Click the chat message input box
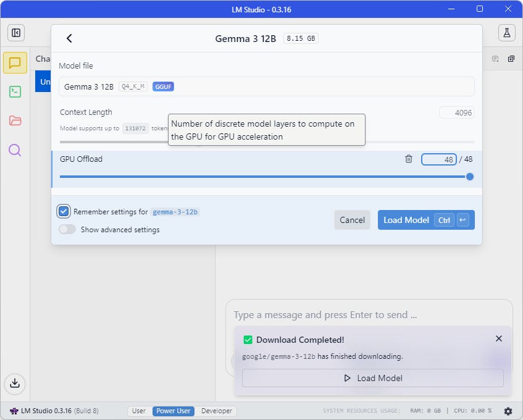Image resolution: width=523 pixels, height=420 pixels. pos(369,314)
